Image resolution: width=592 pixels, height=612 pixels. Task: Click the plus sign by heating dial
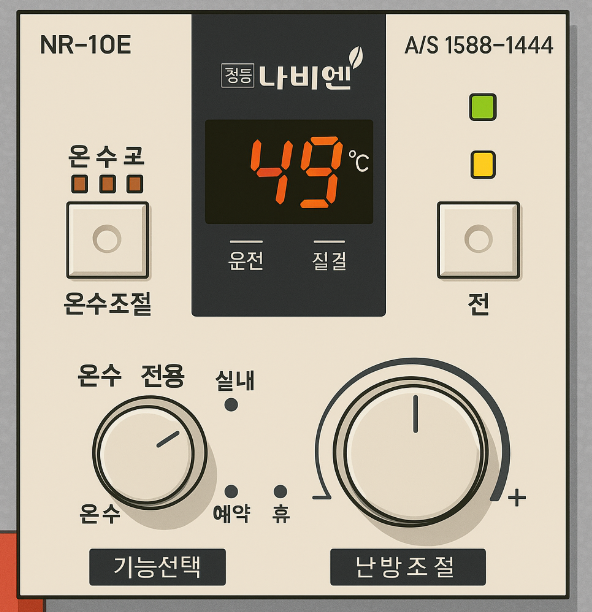click(x=517, y=498)
